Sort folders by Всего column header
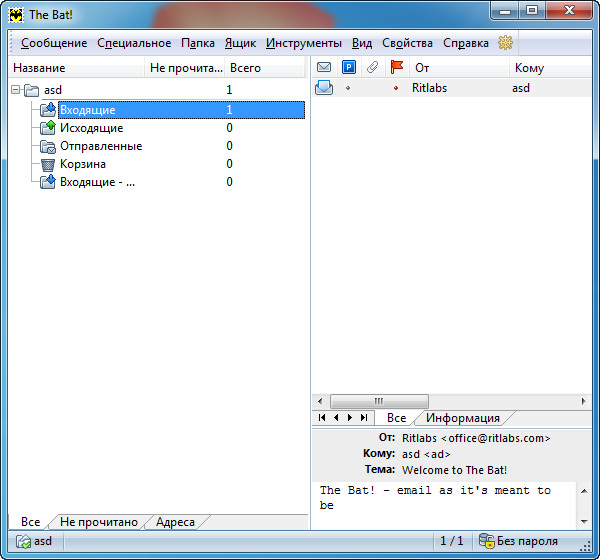600x560 pixels. pos(265,68)
